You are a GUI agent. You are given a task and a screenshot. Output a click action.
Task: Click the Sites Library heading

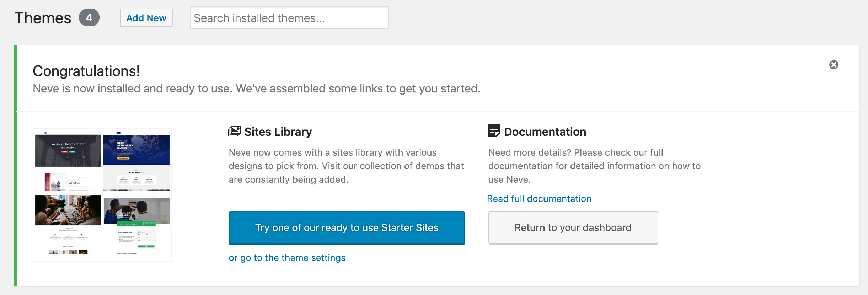[x=278, y=132]
